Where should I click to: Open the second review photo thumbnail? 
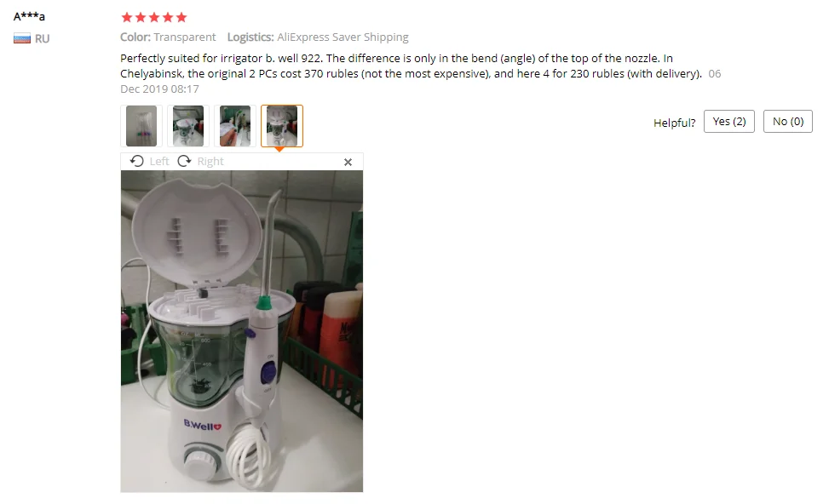(x=188, y=126)
